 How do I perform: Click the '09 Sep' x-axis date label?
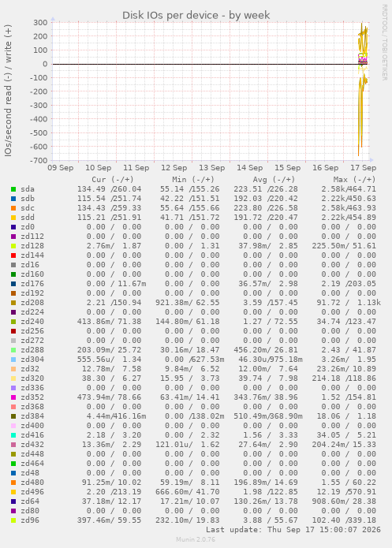click(61, 168)
